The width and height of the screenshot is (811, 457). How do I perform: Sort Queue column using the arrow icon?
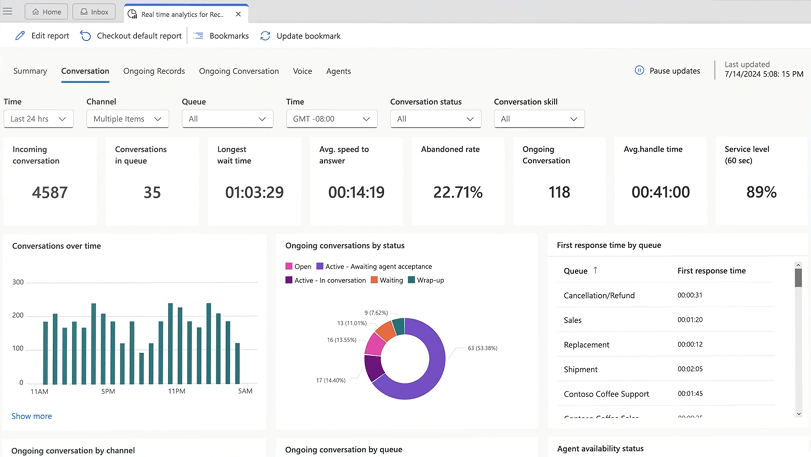click(596, 270)
